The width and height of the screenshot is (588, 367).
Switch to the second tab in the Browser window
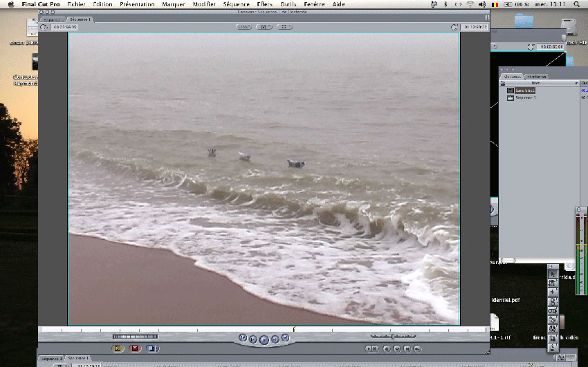(x=536, y=77)
